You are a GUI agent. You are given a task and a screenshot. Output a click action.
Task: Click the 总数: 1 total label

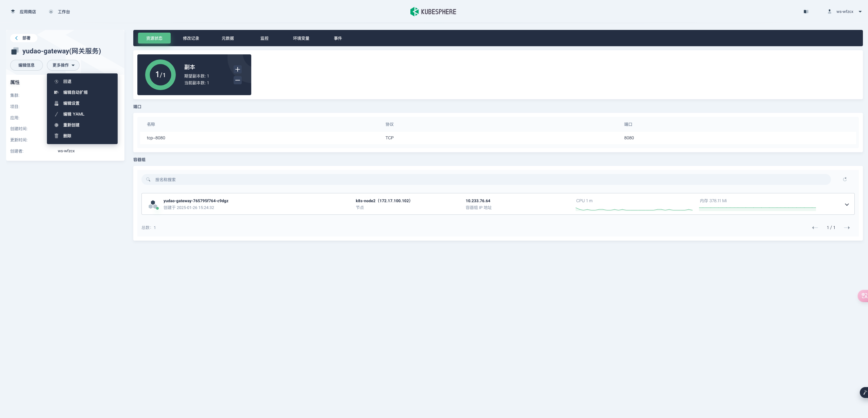(x=149, y=228)
